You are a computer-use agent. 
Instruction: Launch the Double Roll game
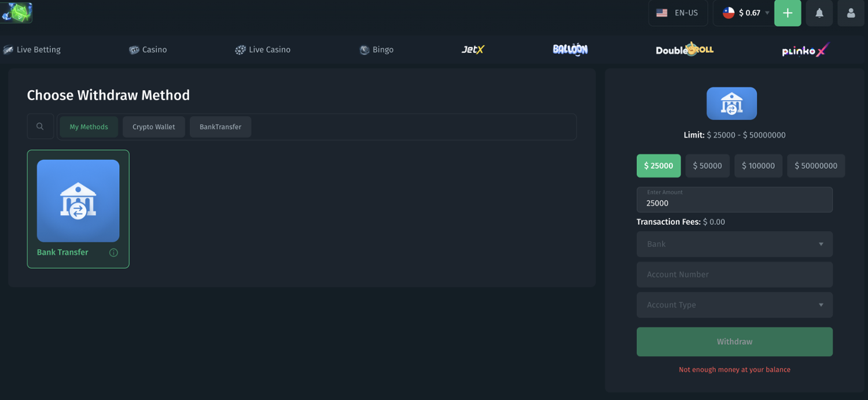coord(685,50)
